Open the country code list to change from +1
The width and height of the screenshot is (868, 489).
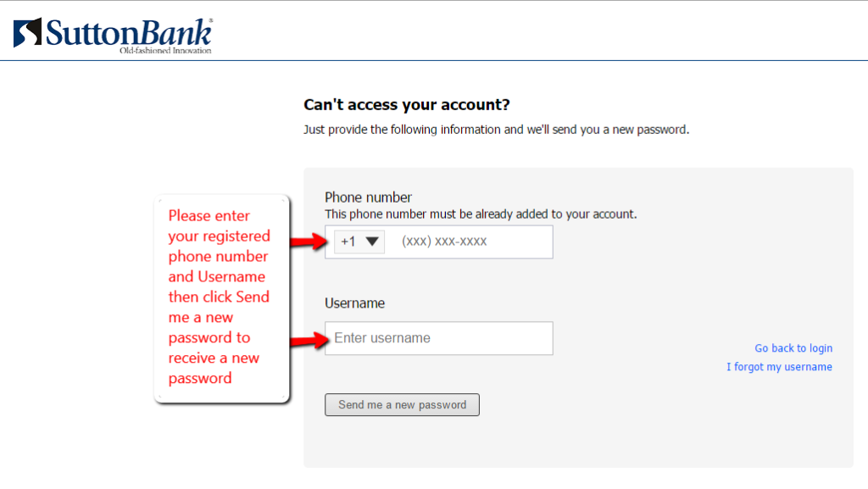click(x=358, y=241)
